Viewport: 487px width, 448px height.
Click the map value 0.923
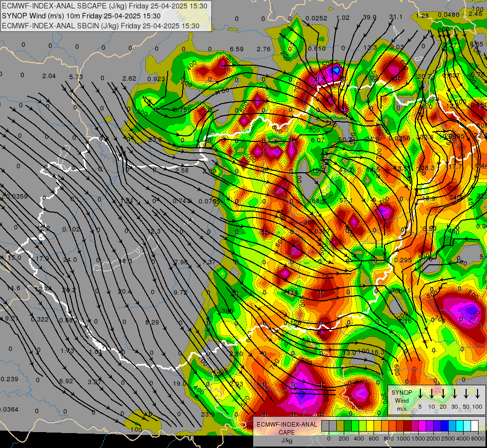[x=156, y=79]
